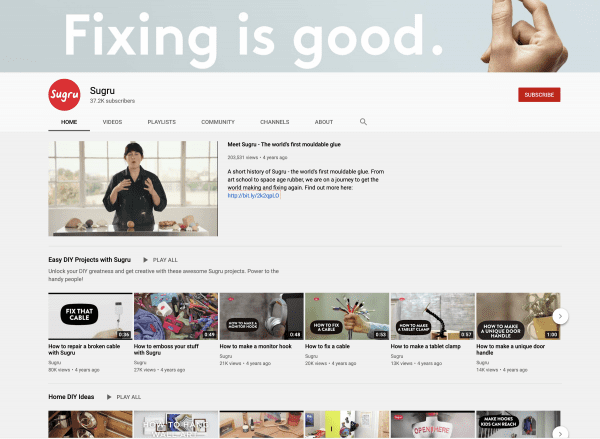Open the bit.ly link in video description
This screenshot has height=439, width=600.
tap(253, 196)
